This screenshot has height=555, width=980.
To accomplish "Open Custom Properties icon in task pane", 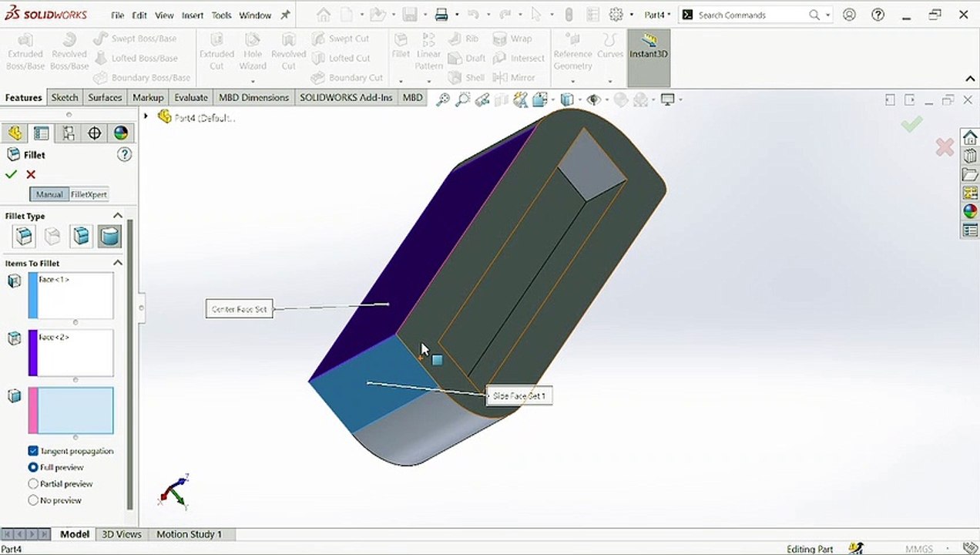I will 970,230.
